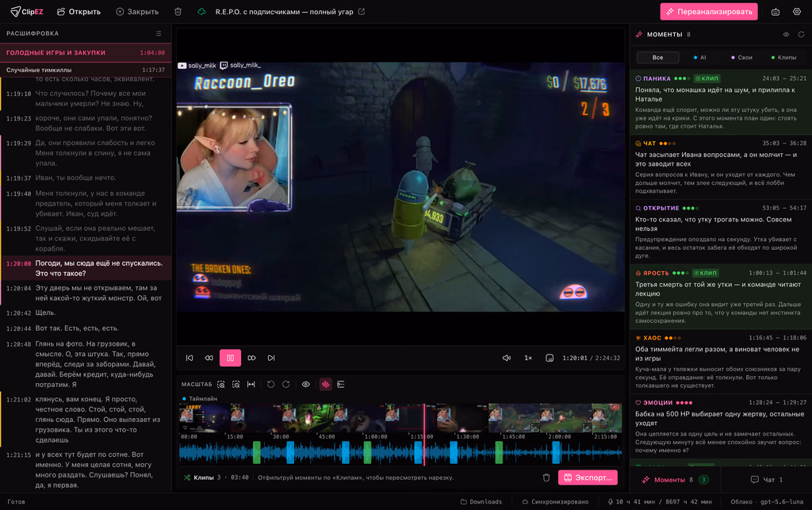
Task: Click the Переанализировать button
Action: click(x=708, y=11)
